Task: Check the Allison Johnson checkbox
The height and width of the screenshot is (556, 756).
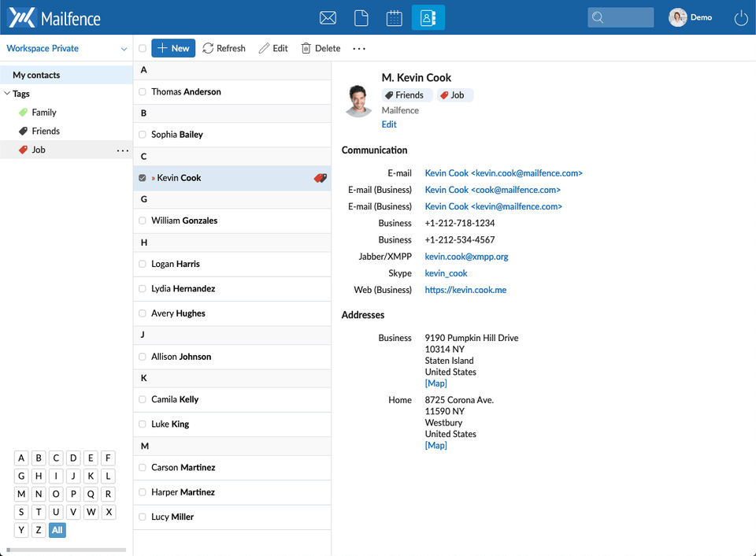Action: click(143, 357)
